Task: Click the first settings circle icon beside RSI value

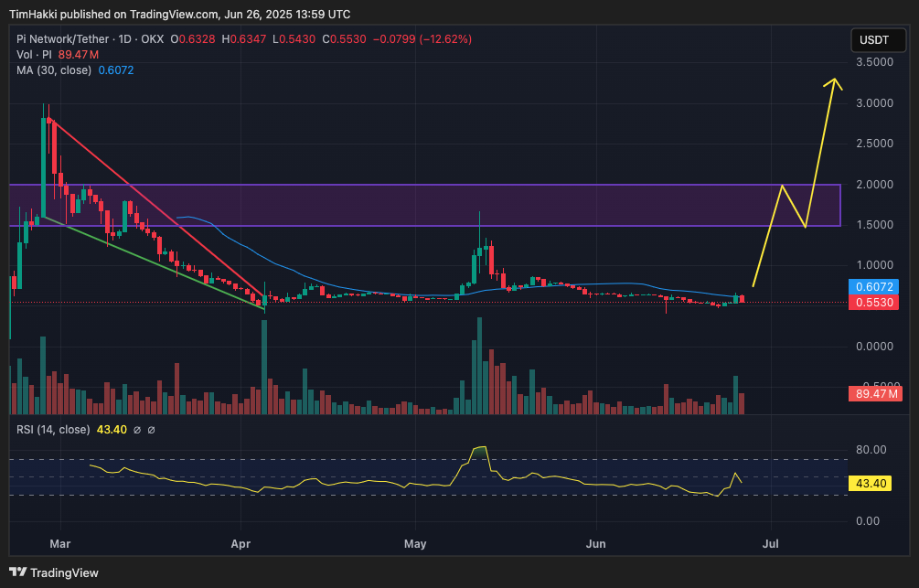Action: [137, 430]
